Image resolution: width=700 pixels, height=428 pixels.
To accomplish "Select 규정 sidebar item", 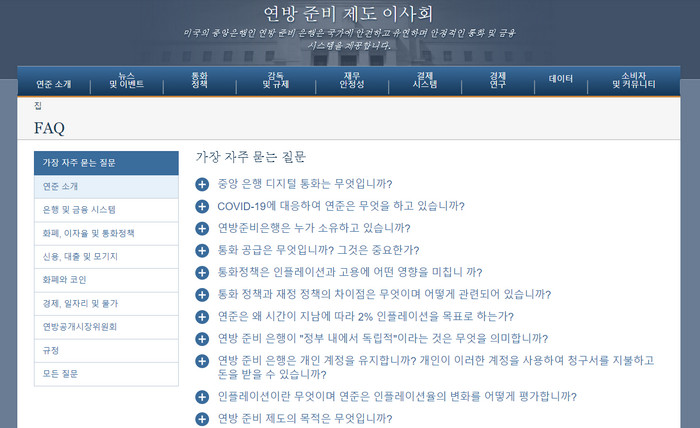I will [106, 350].
